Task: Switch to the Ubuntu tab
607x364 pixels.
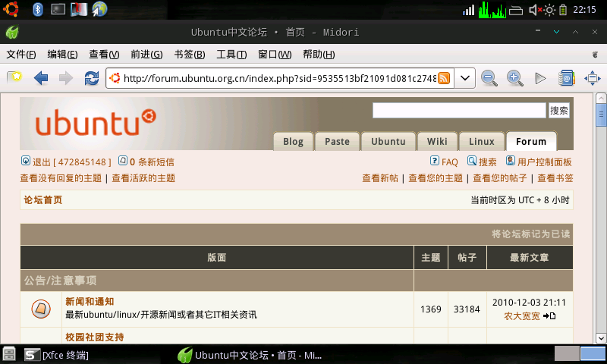Action: (388, 142)
